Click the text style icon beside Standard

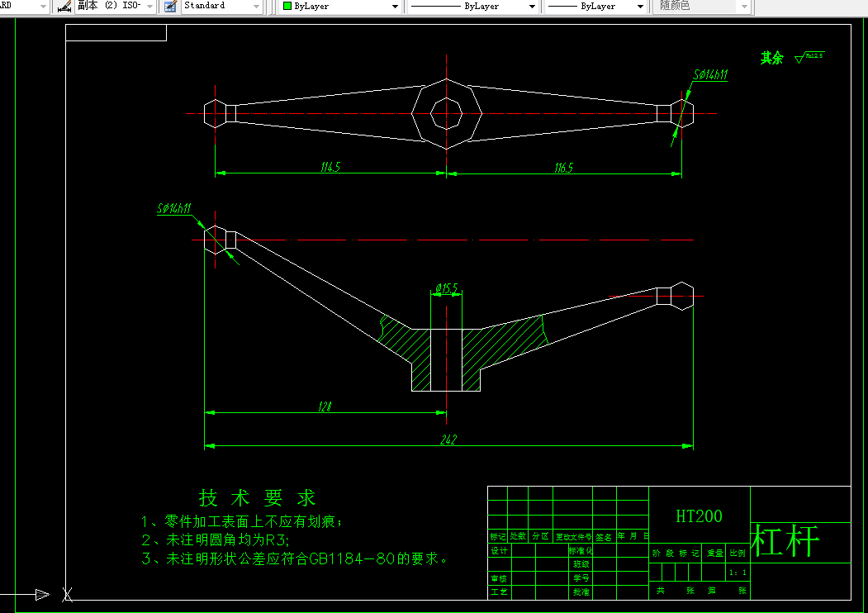click(x=169, y=6)
